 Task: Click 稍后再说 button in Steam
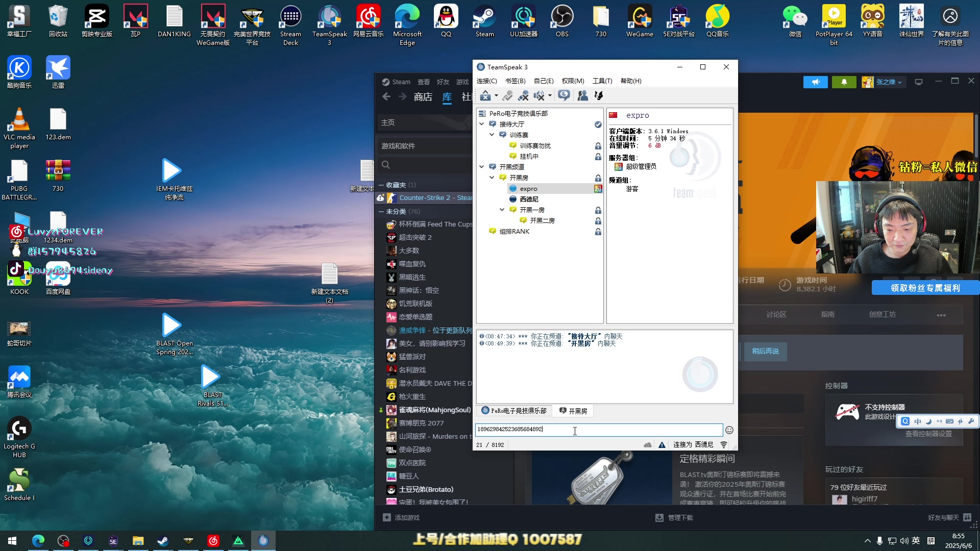[765, 352]
